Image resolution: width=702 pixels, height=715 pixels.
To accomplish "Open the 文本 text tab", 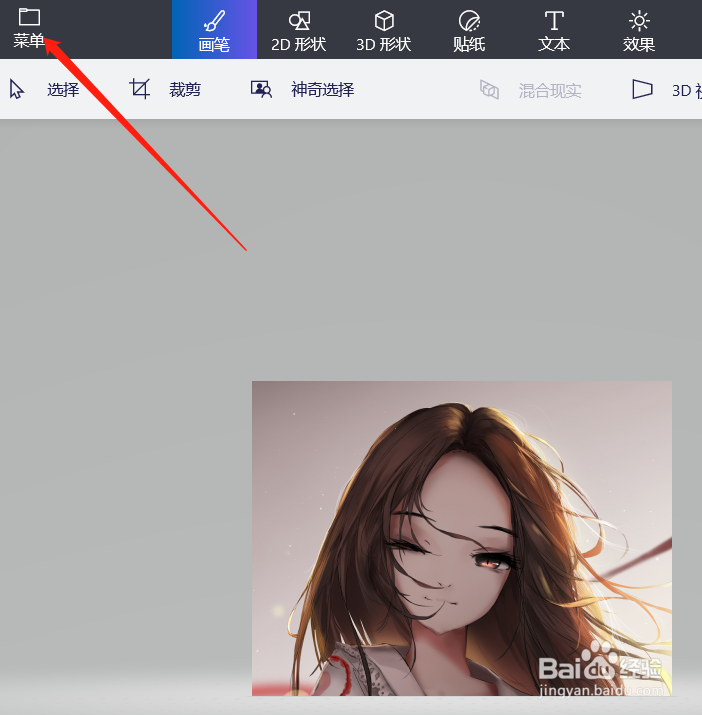I will pos(554,30).
